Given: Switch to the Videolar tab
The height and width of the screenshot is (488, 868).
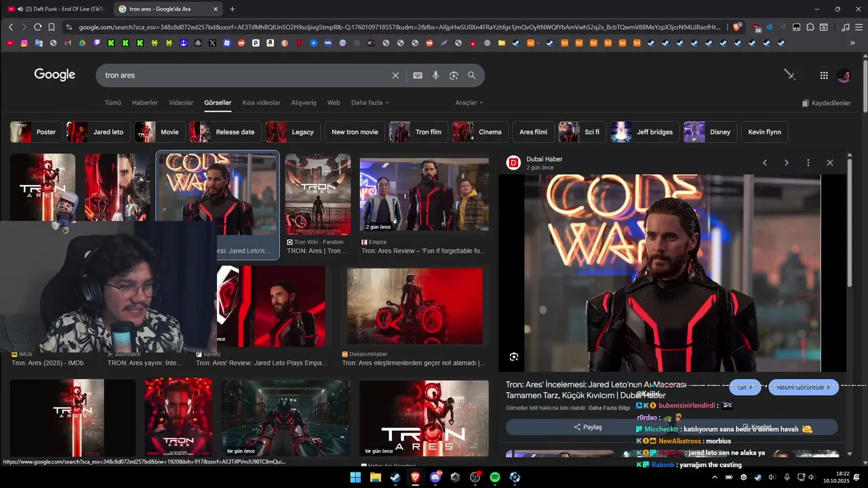Looking at the screenshot, I should click(181, 103).
